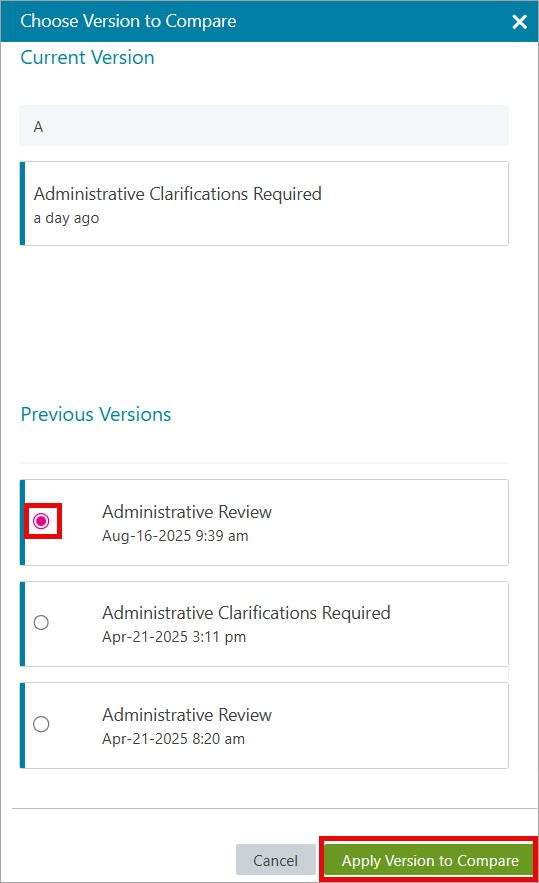Click the 'A' label field
The image size is (539, 883).
(264, 126)
